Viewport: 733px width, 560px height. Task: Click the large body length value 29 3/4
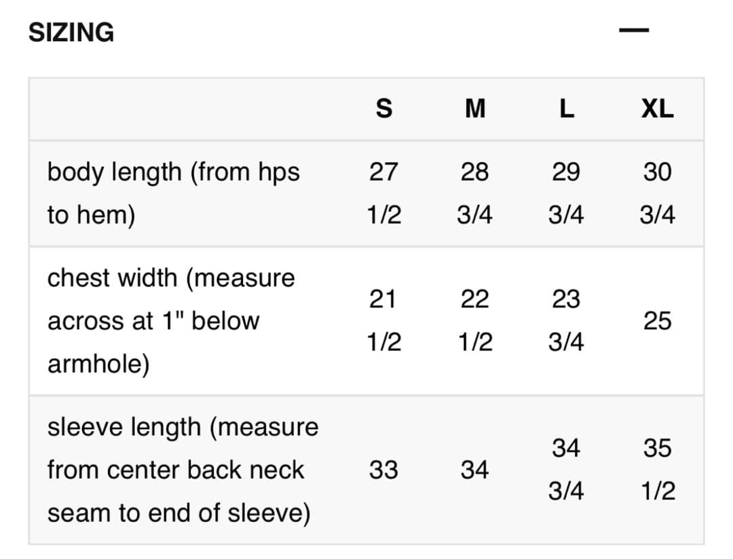(565, 193)
